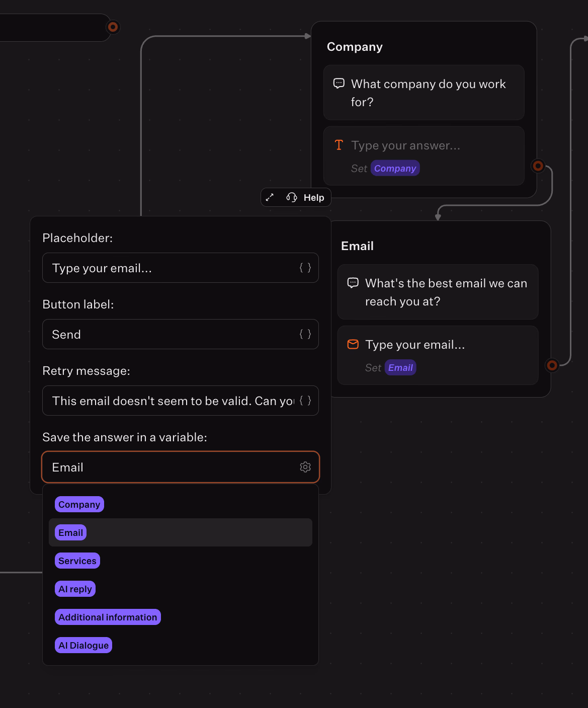588x708 pixels.
Task: Choose the Services variable option
Action: [77, 561]
